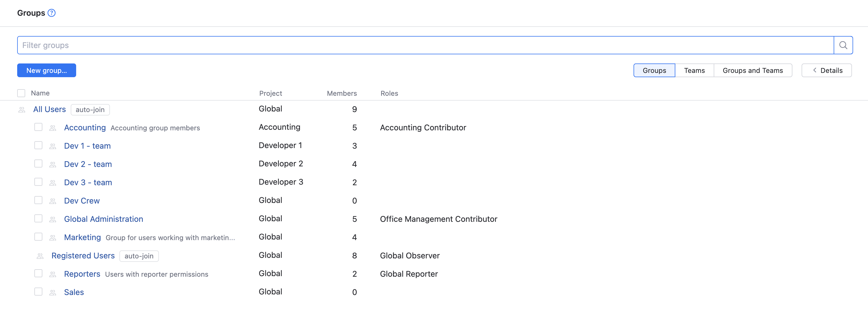Image resolution: width=868 pixels, height=323 pixels.
Task: Click the group icon beside Accounting
Action: (53, 128)
